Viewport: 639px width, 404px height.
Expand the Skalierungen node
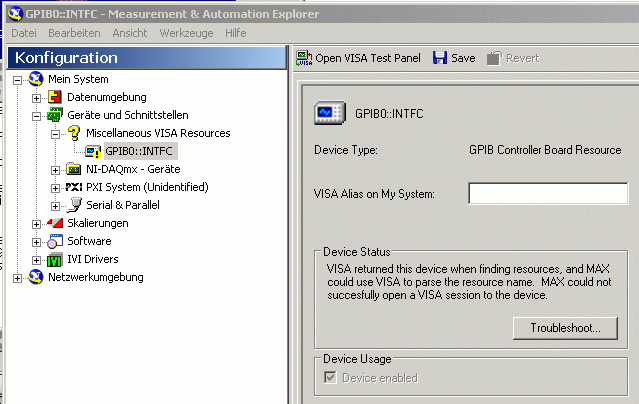(36, 224)
